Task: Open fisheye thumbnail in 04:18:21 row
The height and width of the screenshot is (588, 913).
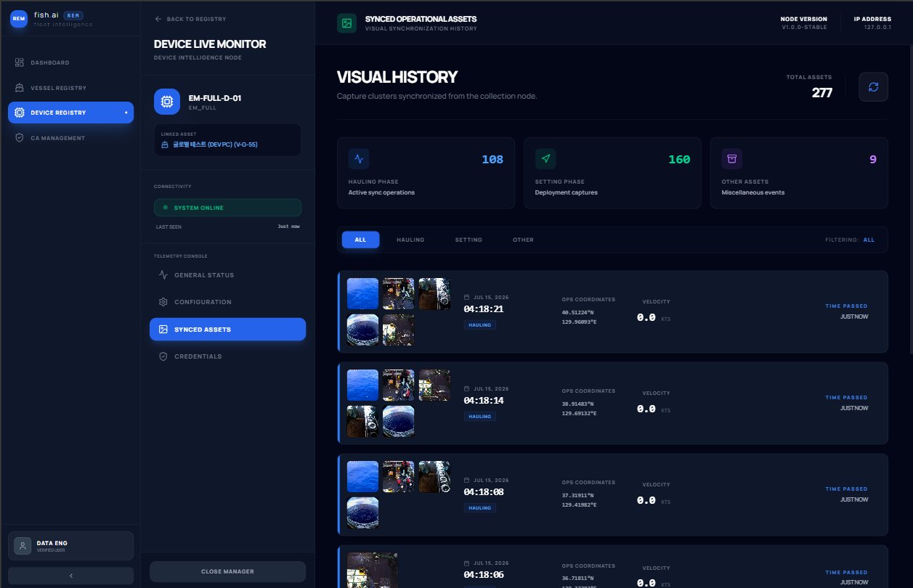Action: pos(362,330)
